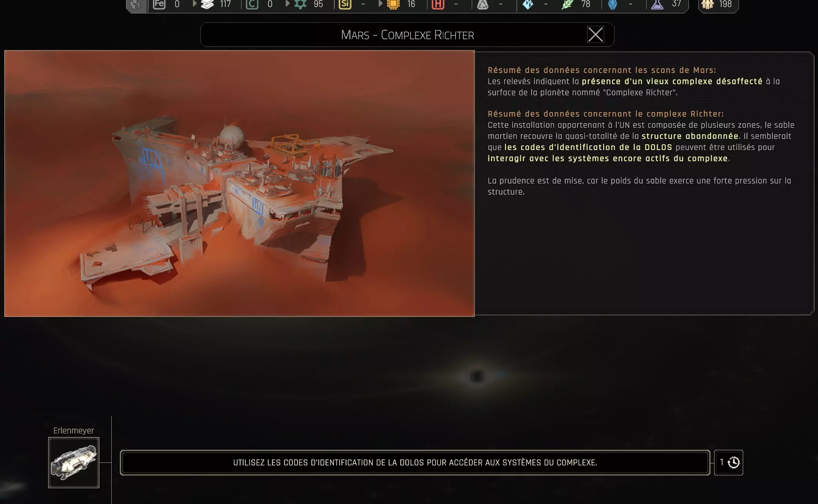
Task: Click the Silicon (Si) resource icon
Action: 345,4
